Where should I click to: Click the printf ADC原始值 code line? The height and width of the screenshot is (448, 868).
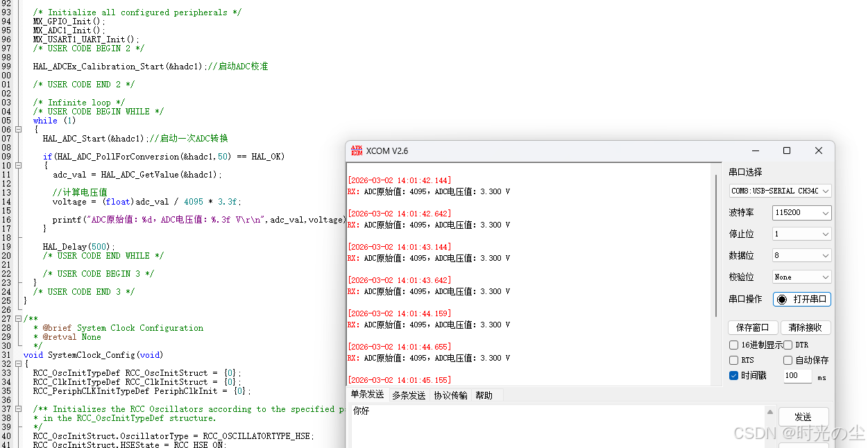(199, 220)
